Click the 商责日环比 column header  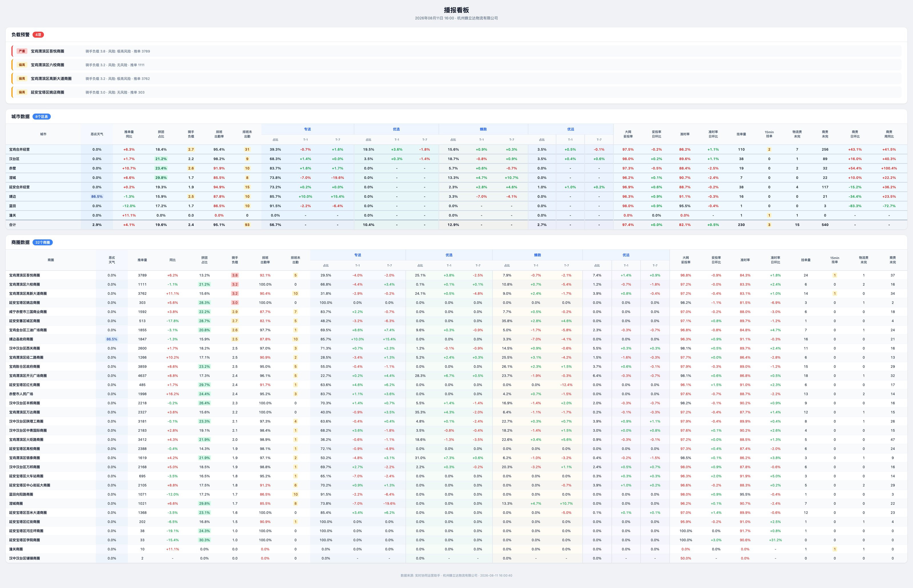pos(855,134)
